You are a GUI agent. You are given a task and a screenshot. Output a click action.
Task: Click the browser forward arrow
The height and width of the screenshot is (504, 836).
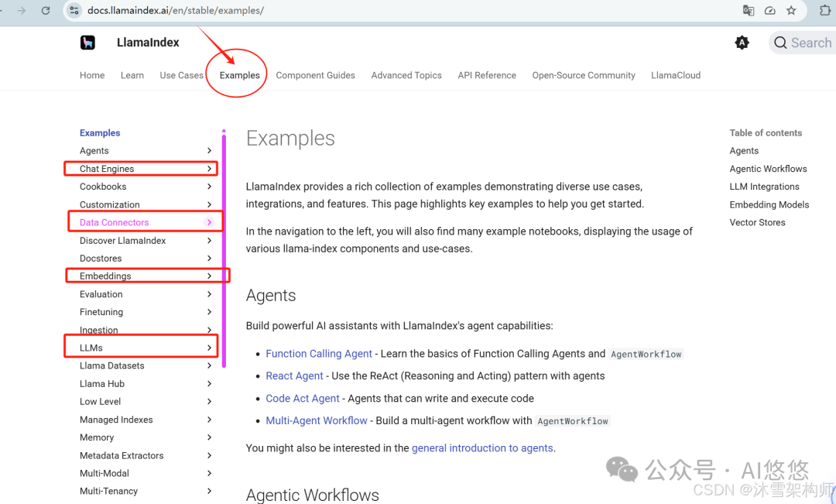click(22, 10)
